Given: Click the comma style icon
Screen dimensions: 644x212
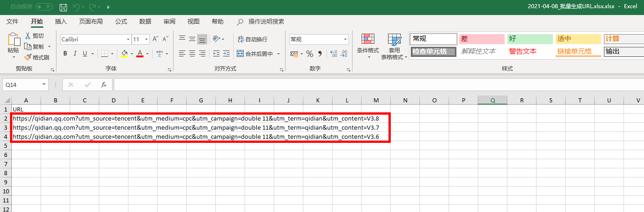Looking at the screenshot, I should [x=320, y=54].
